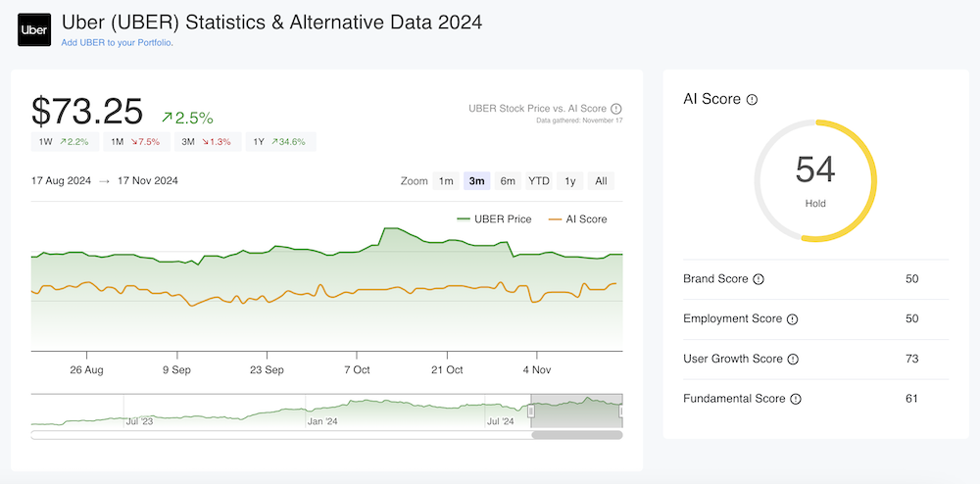
Task: Click info icon beside User Growth Score
Action: pos(793,360)
